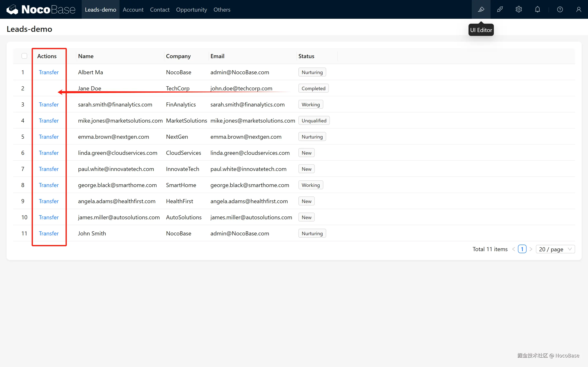Open the user profile icon

pyautogui.click(x=579, y=9)
